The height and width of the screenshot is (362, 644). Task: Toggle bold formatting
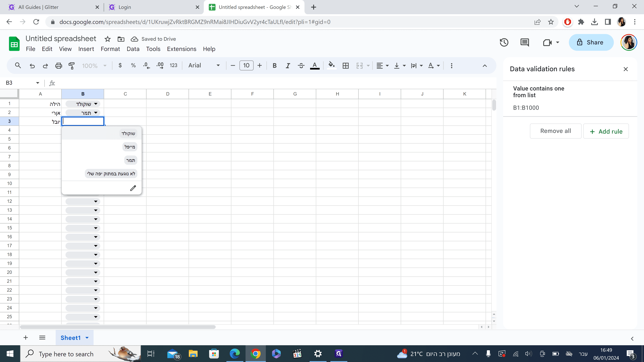point(275,66)
